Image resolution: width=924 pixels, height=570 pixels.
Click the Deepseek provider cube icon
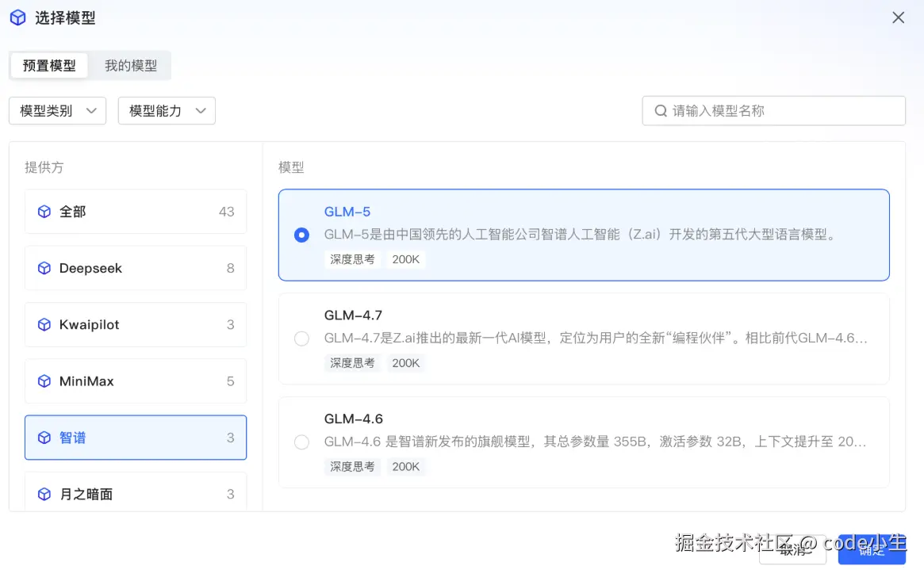[x=44, y=269]
